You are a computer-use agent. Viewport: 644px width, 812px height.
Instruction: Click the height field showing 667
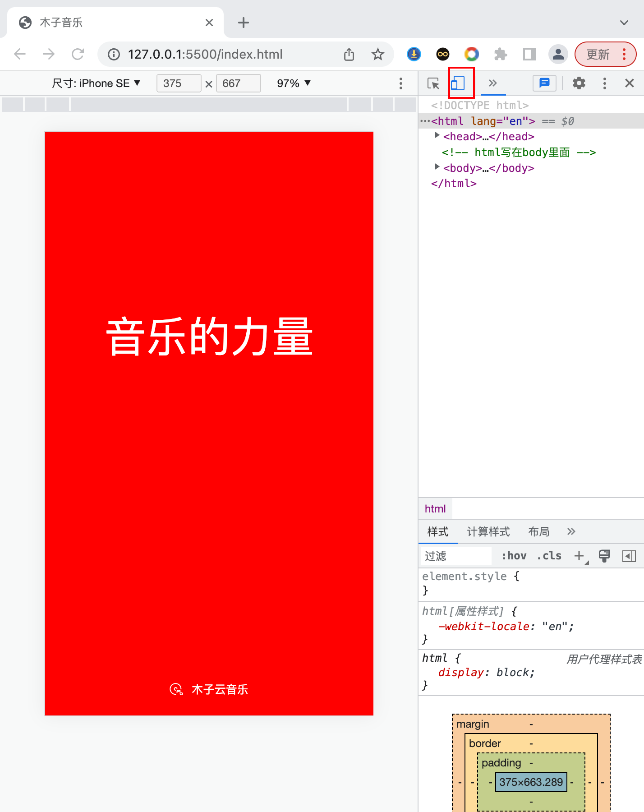tap(238, 83)
